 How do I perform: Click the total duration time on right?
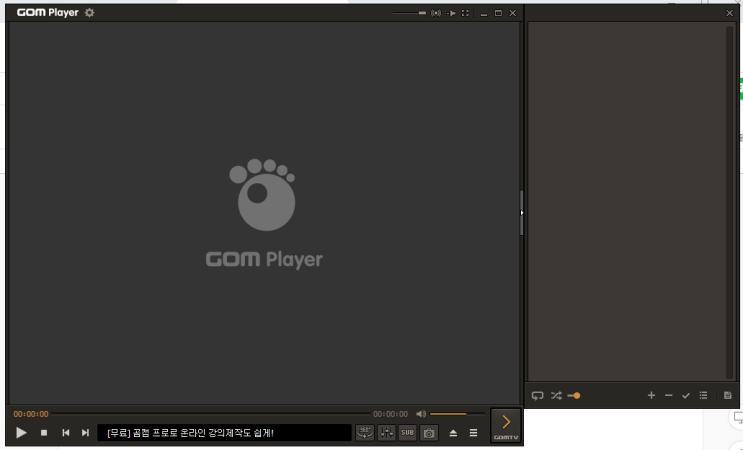tap(390, 414)
